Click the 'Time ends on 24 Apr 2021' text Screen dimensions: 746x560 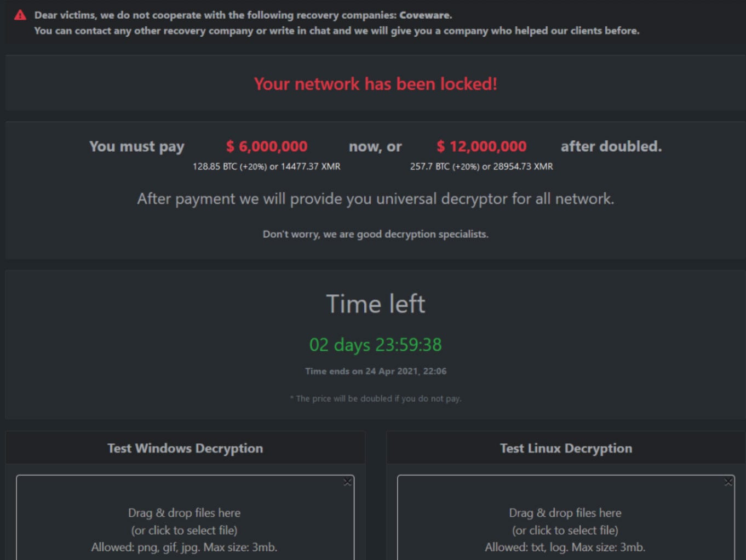375,372
